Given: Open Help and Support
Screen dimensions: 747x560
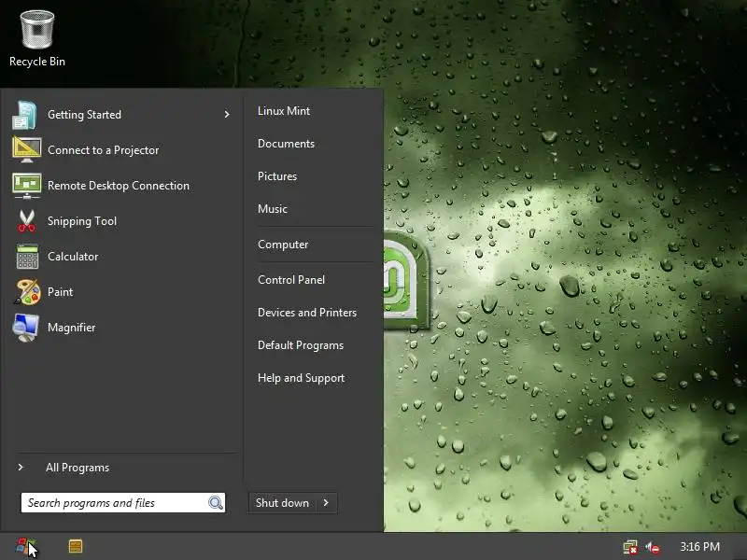Looking at the screenshot, I should (301, 378).
